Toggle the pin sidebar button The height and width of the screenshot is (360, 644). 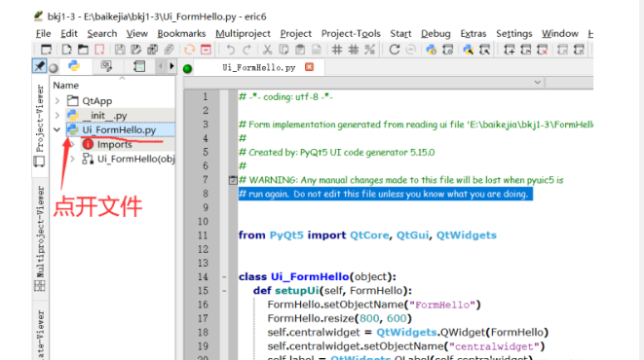[x=39, y=66]
